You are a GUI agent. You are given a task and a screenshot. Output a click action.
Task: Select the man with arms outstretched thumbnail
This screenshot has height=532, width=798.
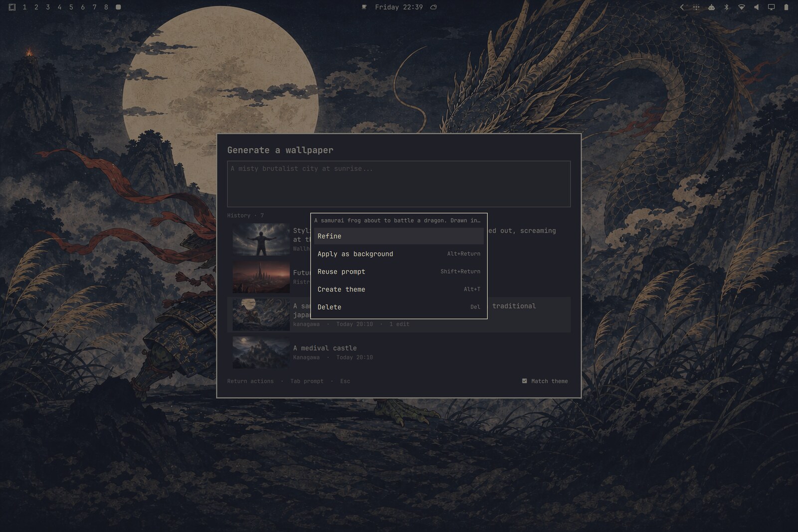[261, 239]
